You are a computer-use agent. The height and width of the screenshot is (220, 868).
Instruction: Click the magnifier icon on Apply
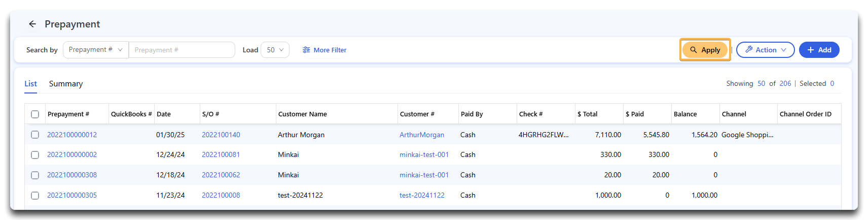pos(693,50)
